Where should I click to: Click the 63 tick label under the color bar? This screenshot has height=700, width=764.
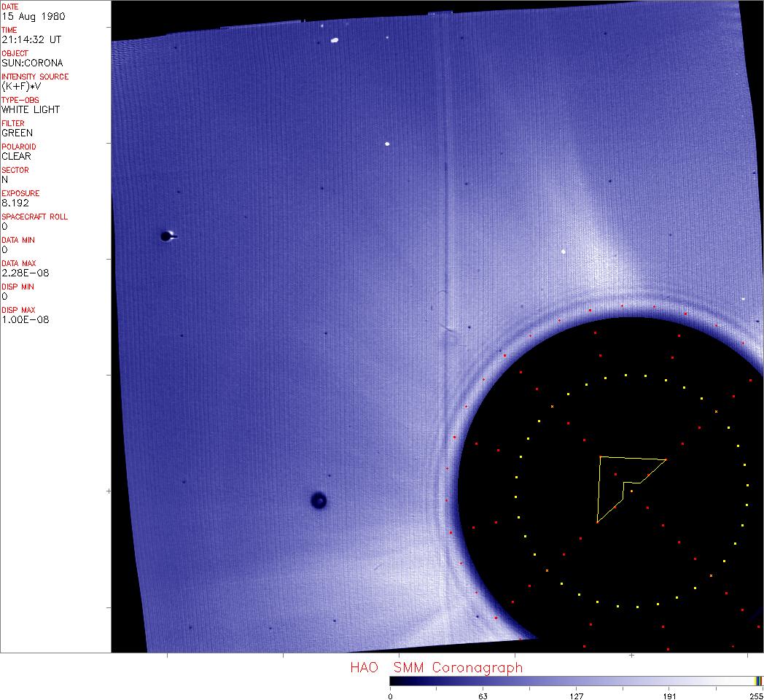click(x=483, y=696)
